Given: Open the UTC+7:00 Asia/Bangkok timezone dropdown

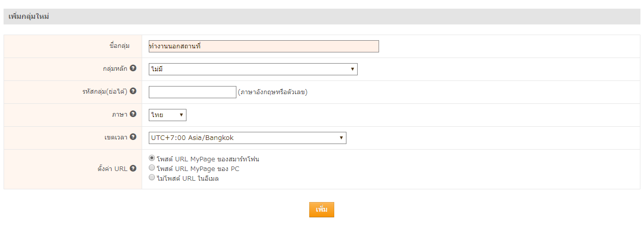Looking at the screenshot, I should click(247, 138).
